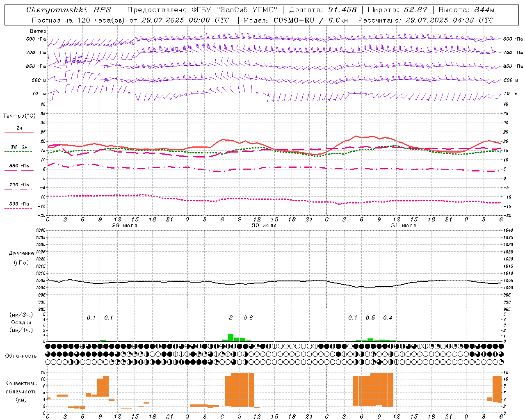The height and width of the screenshot is (420, 525).
Task: Click the forecast text Прогноз на 120 часа(ов)
Action: tap(78, 20)
